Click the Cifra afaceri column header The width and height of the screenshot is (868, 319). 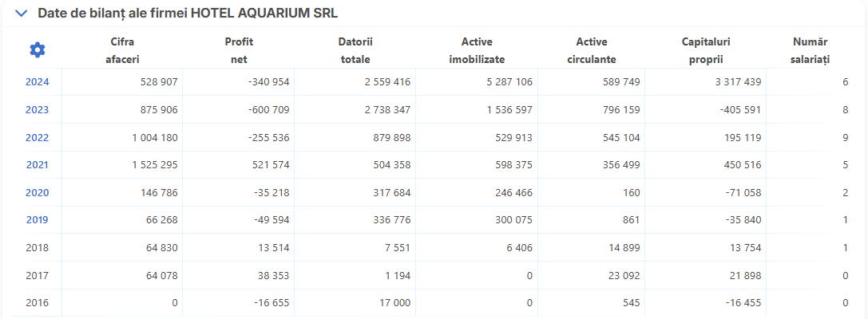122,50
